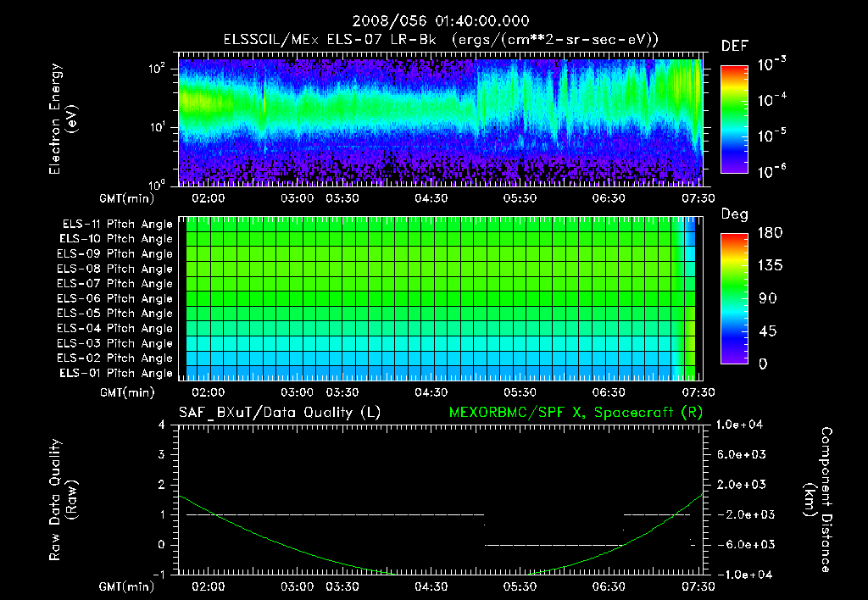The height and width of the screenshot is (600, 868).
Task: Select the ELS-09 Pitch Angle row label
Action: (x=114, y=254)
